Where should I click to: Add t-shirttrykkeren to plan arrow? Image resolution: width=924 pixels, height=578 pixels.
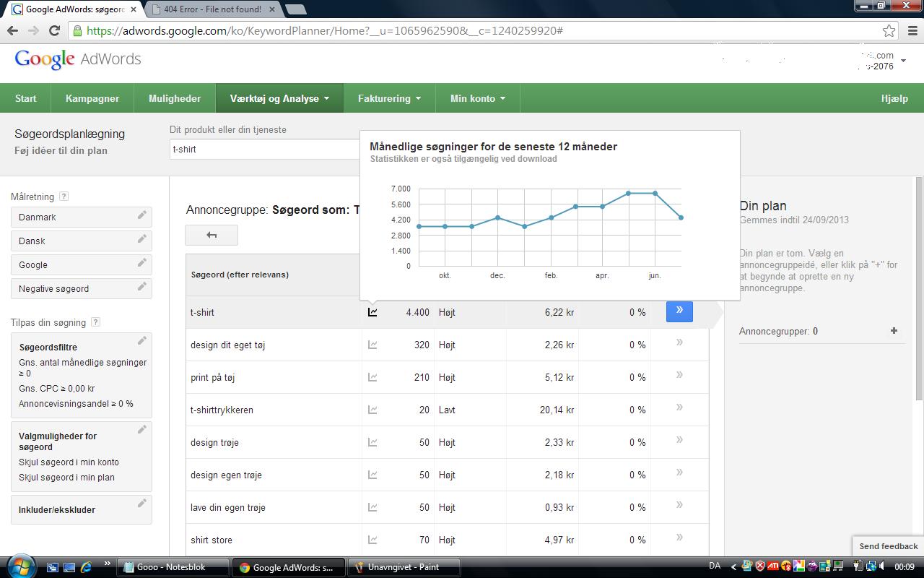tap(679, 407)
